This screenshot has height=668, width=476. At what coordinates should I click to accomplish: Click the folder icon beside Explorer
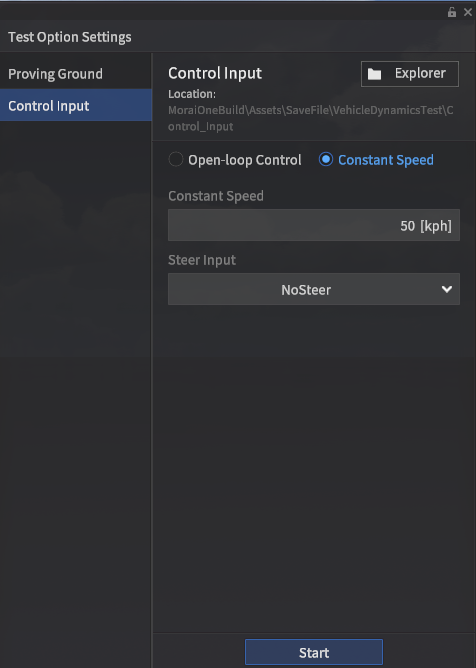point(375,74)
